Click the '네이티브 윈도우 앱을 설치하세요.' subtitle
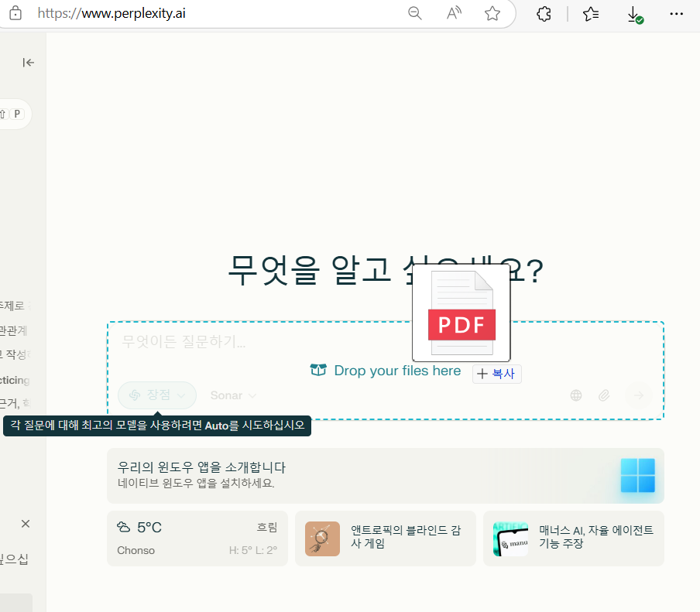This screenshot has height=612, width=700. click(196, 483)
